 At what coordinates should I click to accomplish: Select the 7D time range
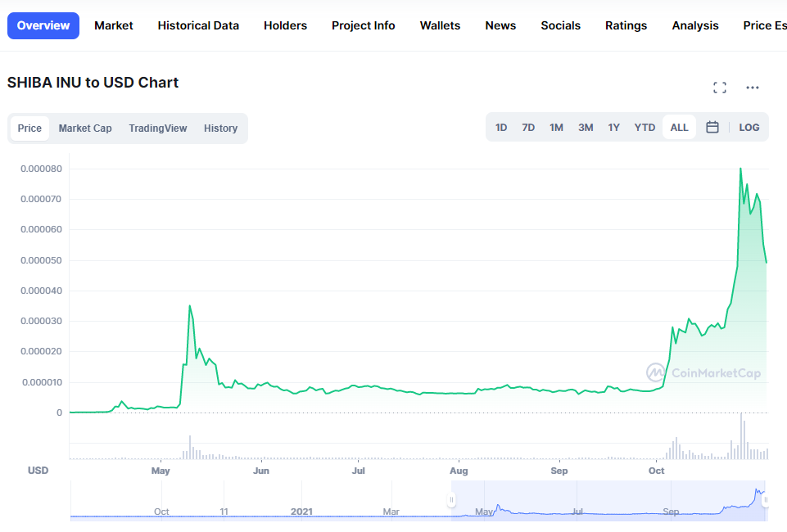point(528,128)
